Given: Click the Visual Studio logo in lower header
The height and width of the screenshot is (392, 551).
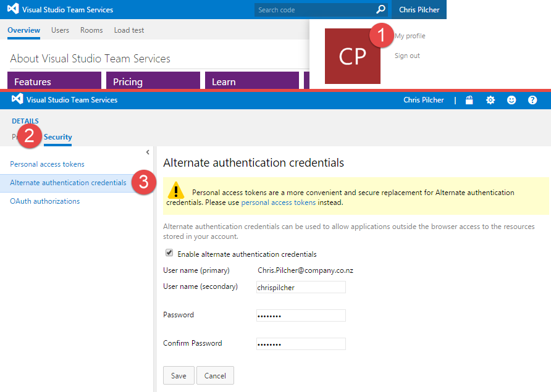Looking at the screenshot, I should pos(17,99).
